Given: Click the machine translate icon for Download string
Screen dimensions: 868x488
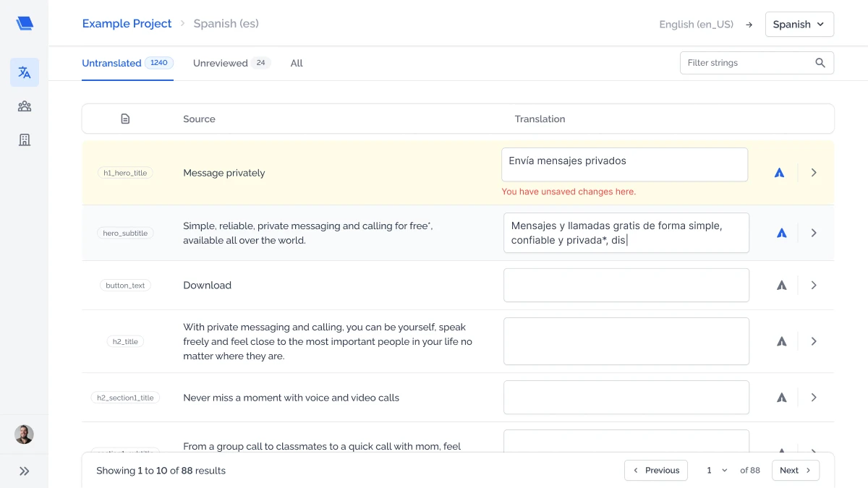Looking at the screenshot, I should [x=781, y=286].
